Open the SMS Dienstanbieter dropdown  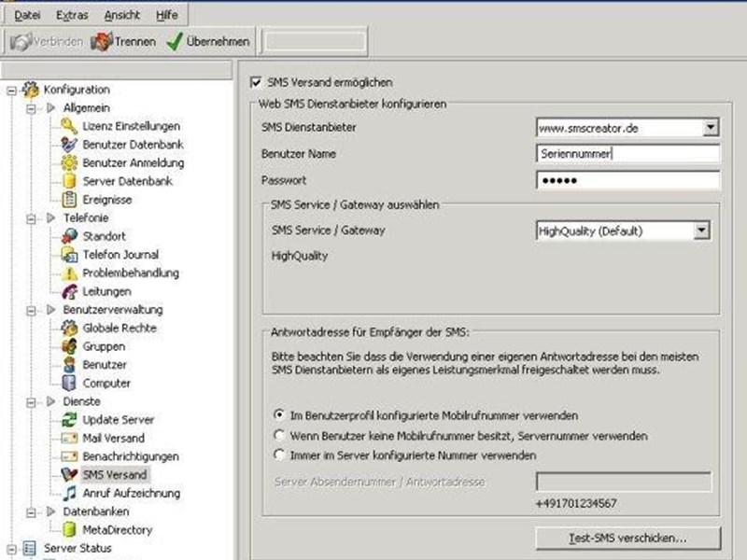tap(711, 128)
